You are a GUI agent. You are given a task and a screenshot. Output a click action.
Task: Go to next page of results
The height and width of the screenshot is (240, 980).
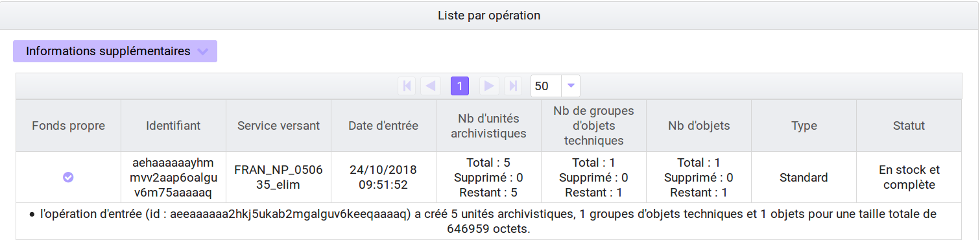[489, 86]
